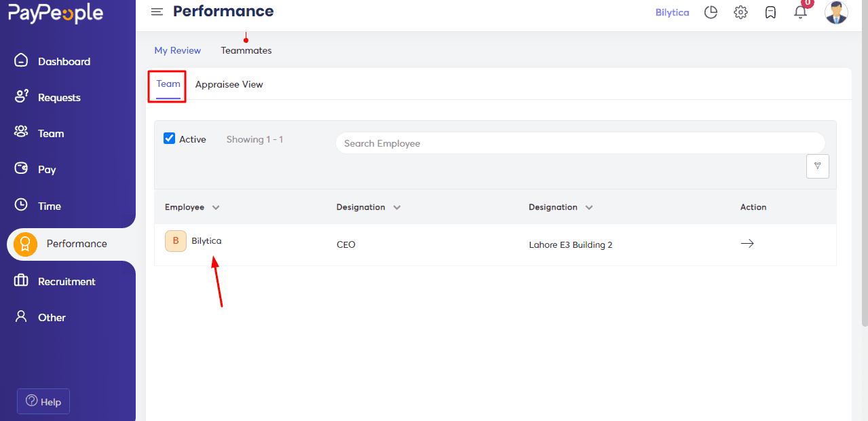Select the Bilytica employee name in the table
868x421 pixels.
[206, 241]
